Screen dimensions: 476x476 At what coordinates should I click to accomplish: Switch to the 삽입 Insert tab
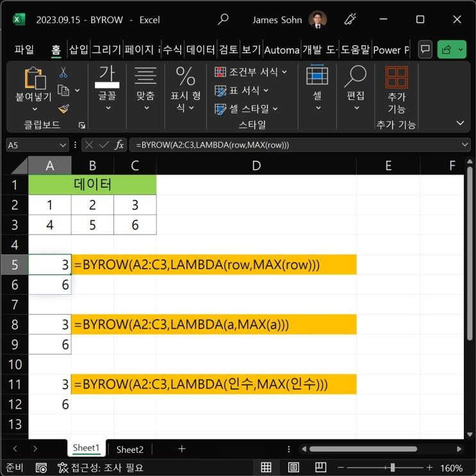[79, 49]
